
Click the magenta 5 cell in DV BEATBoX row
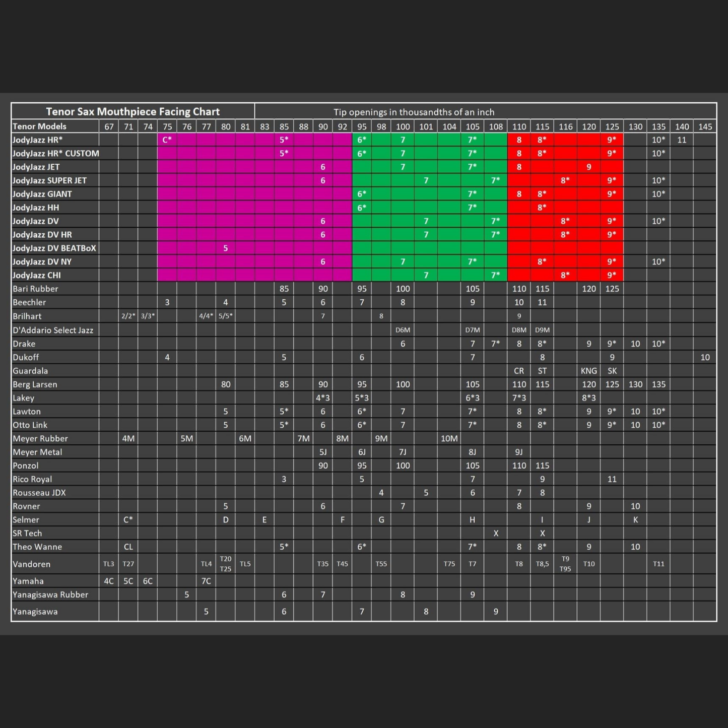pos(226,248)
